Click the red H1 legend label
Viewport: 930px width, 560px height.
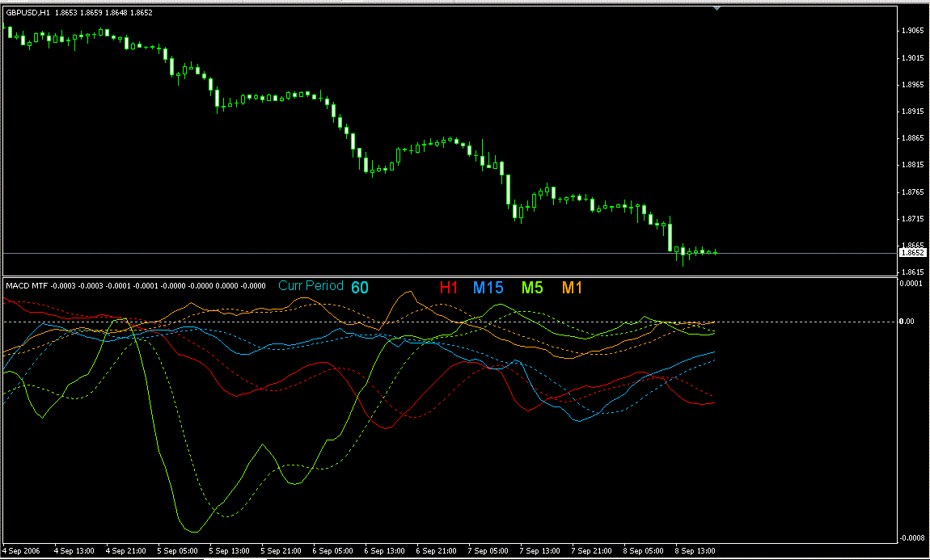pos(449,288)
